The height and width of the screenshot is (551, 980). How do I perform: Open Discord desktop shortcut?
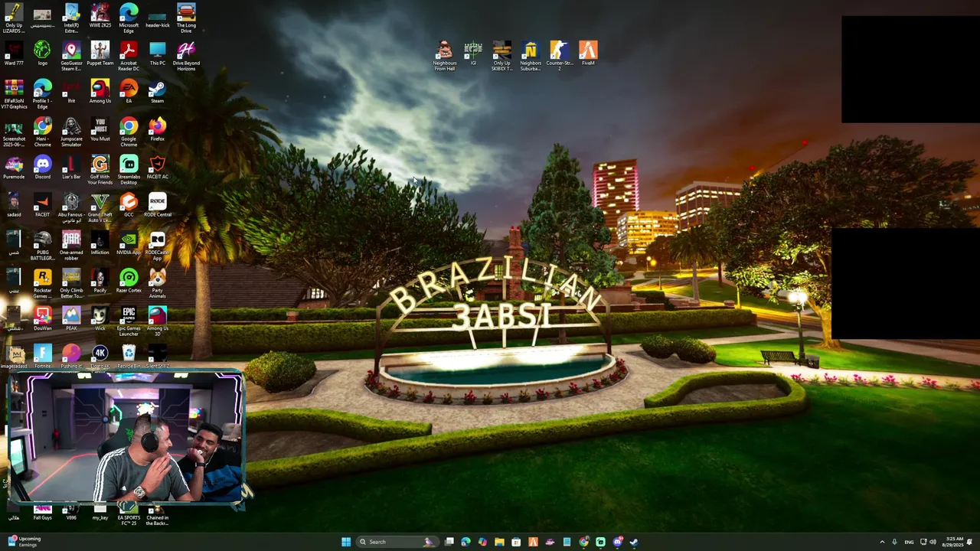[43, 167]
